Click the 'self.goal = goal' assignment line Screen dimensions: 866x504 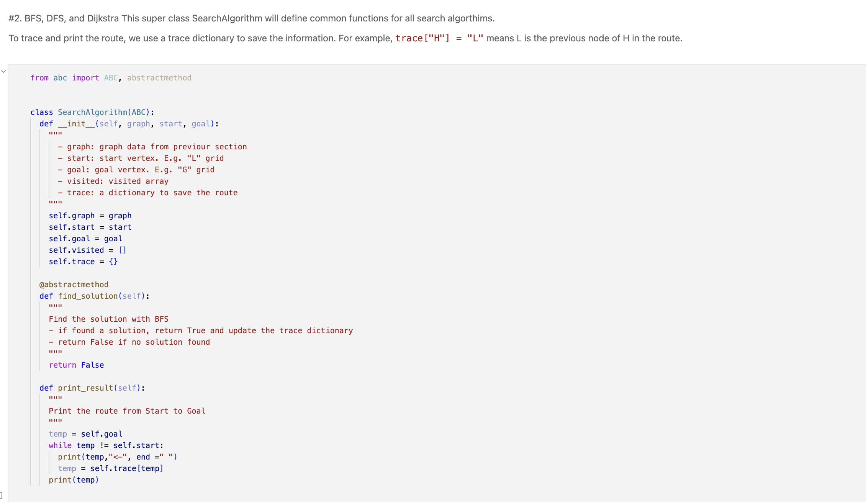(x=85, y=239)
